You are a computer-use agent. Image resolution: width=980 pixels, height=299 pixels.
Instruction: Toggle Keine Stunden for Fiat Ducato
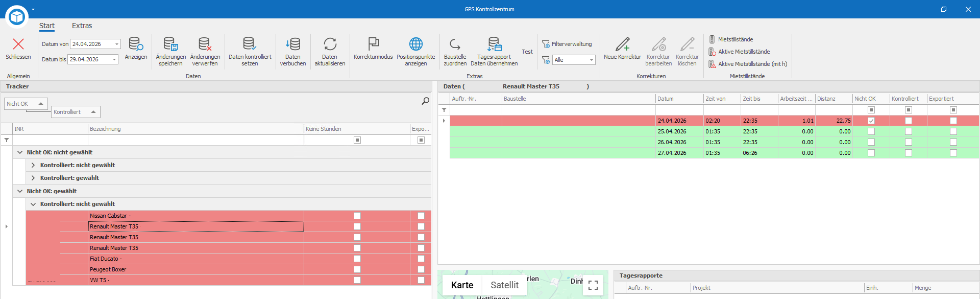tap(357, 259)
